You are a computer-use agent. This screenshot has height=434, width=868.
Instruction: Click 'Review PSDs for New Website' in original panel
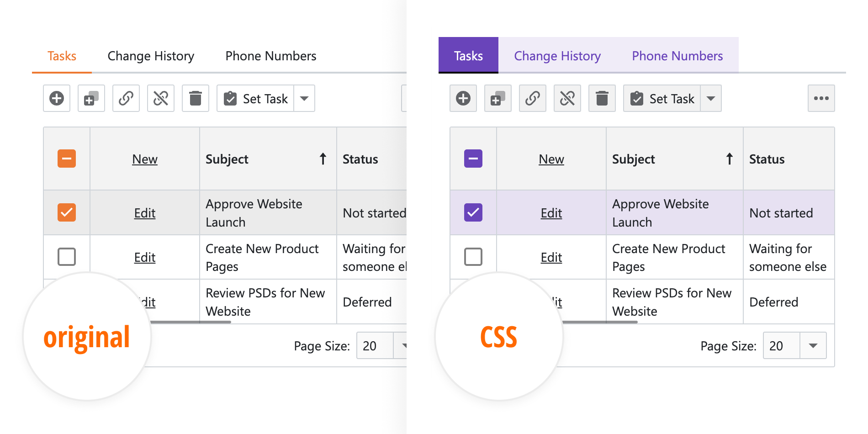click(x=265, y=302)
